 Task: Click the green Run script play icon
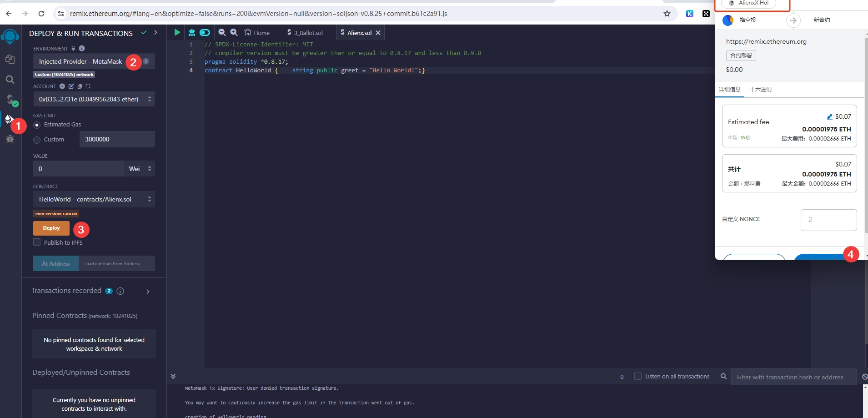tap(177, 32)
